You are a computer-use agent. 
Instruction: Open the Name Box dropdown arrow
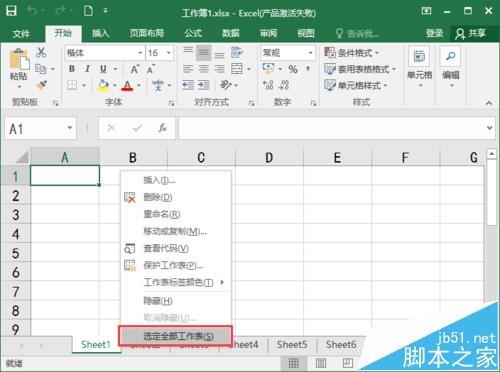click(x=70, y=128)
